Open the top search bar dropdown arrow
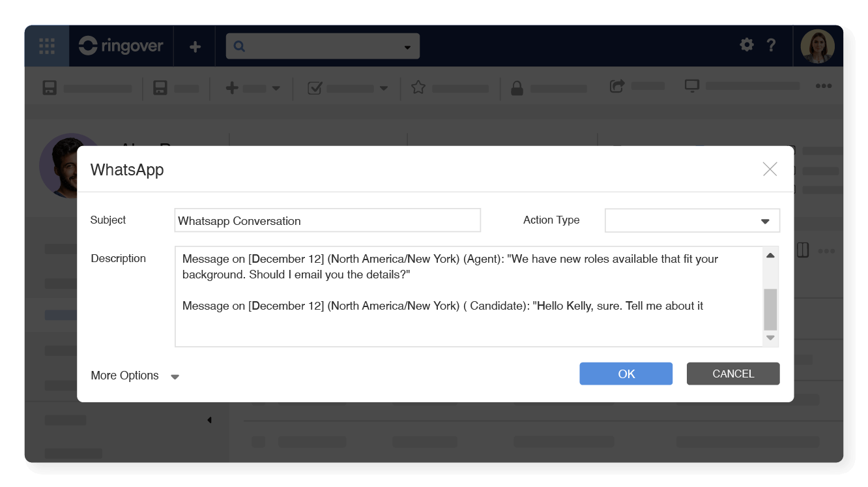This screenshot has width=868, height=487. (407, 47)
